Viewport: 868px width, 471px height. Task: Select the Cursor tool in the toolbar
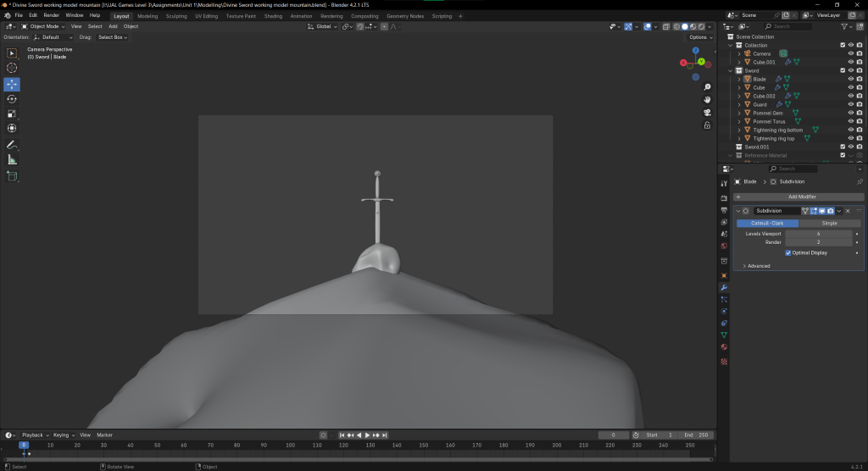[12, 68]
